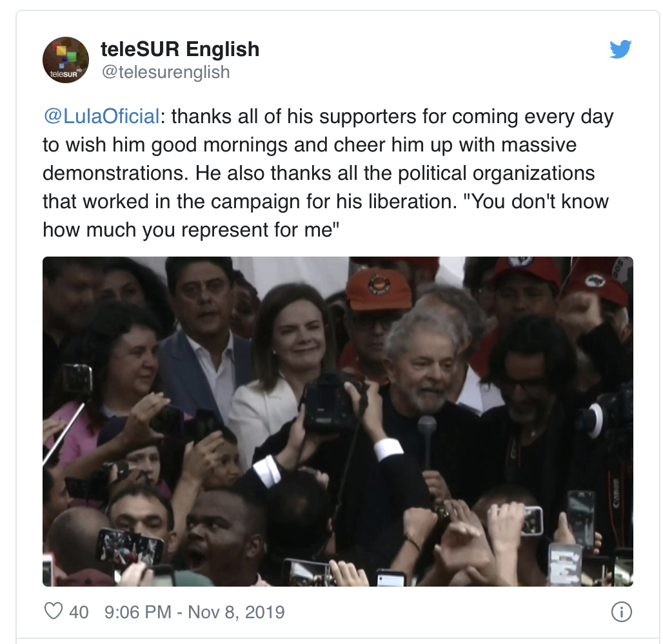This screenshot has width=663, height=644.
Task: Click the orange cap in the photo
Action: [377, 288]
